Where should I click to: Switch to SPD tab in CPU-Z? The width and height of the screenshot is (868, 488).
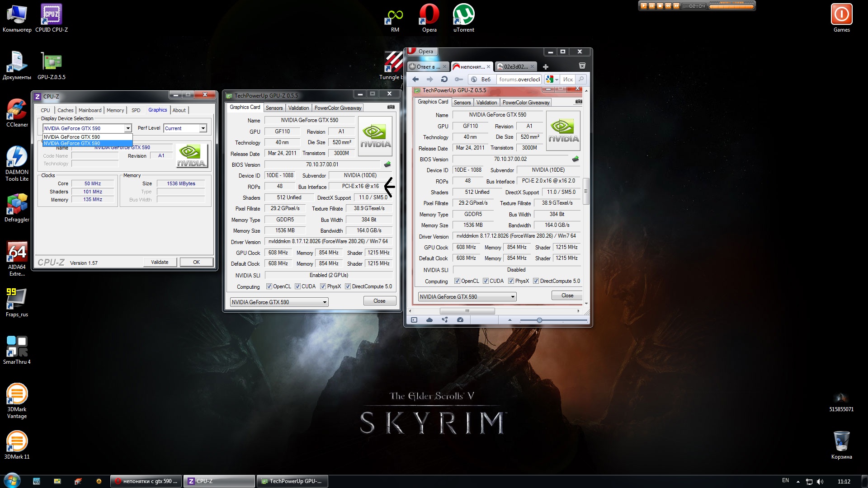click(136, 110)
